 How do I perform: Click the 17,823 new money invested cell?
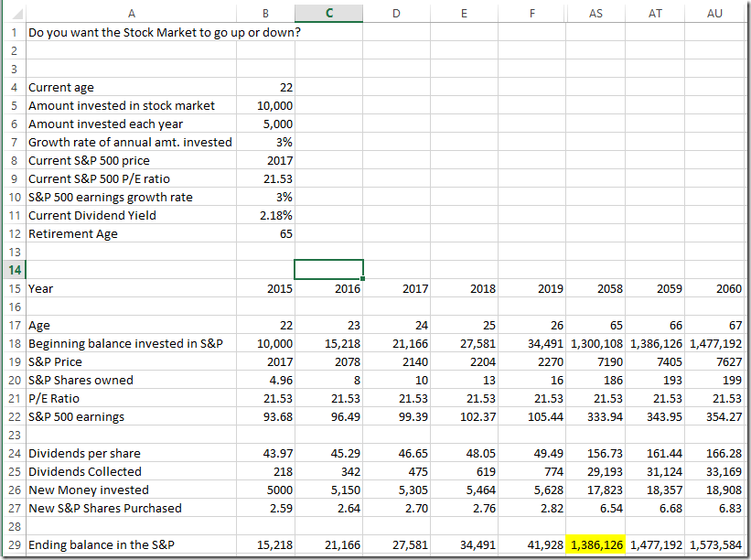click(595, 490)
